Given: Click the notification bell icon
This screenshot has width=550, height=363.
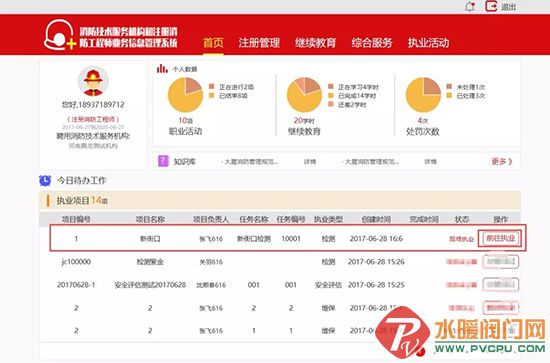Looking at the screenshot, I should coord(470,6).
